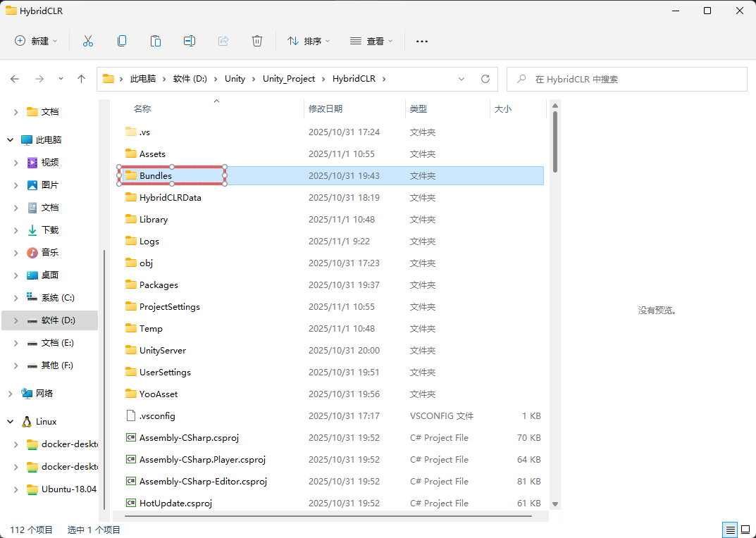Screen dimensions: 756x538
Task: Select 系统 (C:) drive in sidebar
Action: 50,298
